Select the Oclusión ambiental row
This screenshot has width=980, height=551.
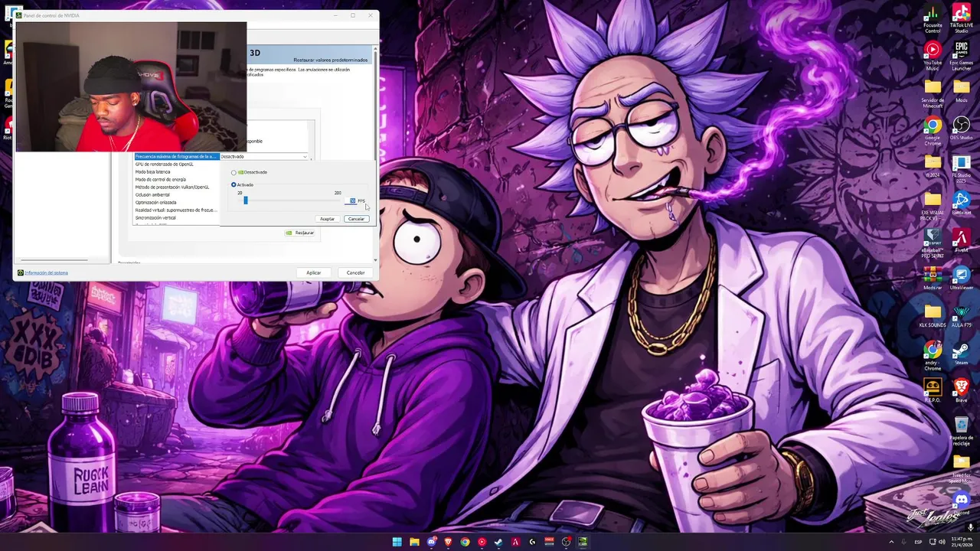coord(177,194)
